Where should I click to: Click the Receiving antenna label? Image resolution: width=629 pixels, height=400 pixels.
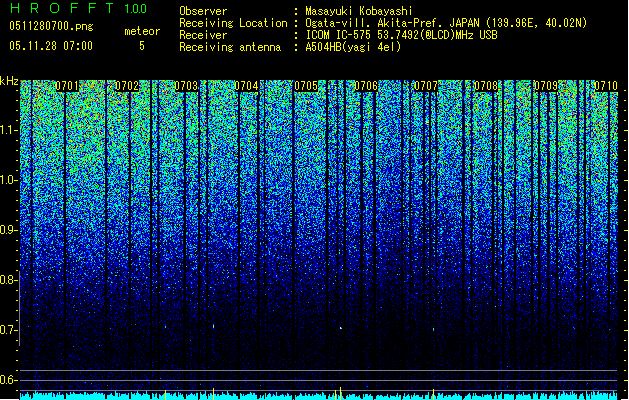click(230, 47)
